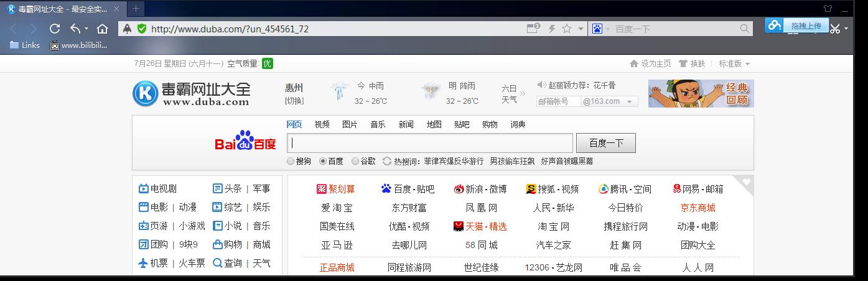868x281 pixels.
Task: Reload the page with the refresh icon
Action: [55, 29]
